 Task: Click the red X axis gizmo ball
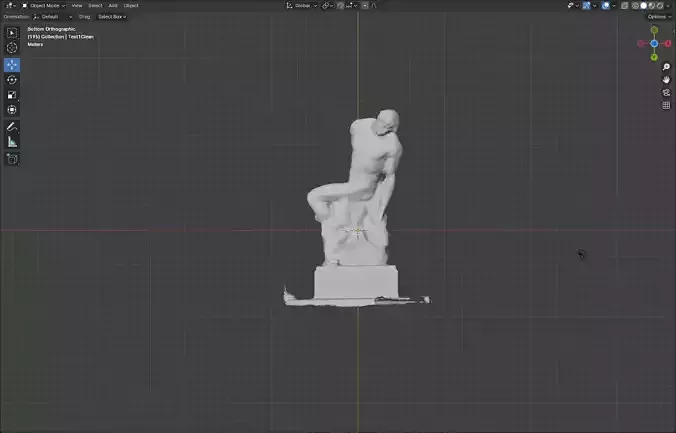pyautogui.click(x=667, y=44)
